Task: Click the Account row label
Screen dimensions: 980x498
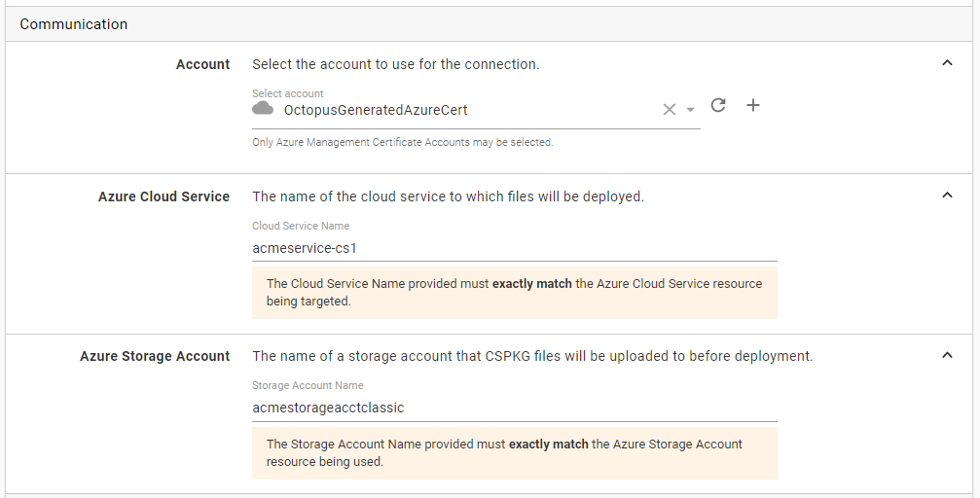Action: [x=202, y=64]
